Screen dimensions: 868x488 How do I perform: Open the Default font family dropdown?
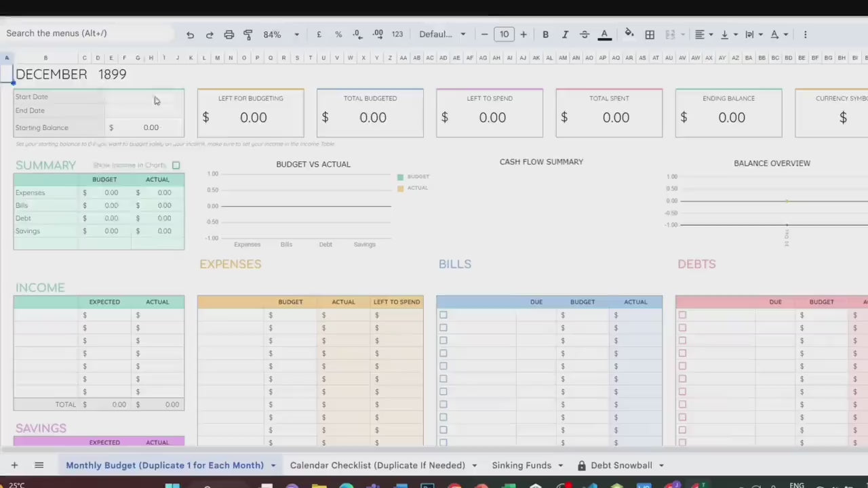442,35
